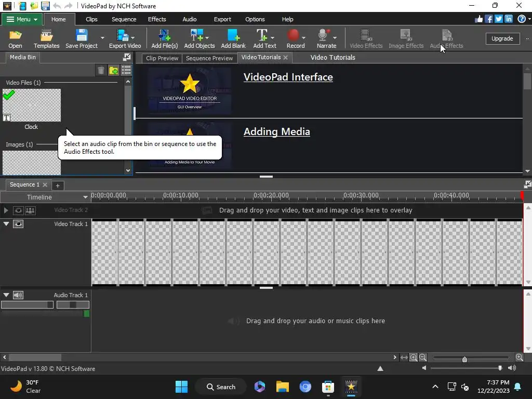Image resolution: width=532 pixels, height=399 pixels.
Task: Expand Video Track 2
Action: 6,210
